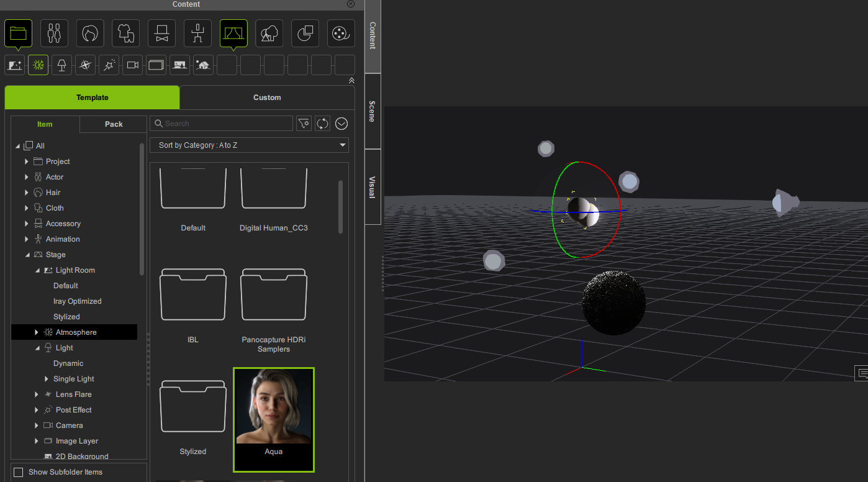Open the Visual side tab
This screenshot has height=482, width=868.
373,187
